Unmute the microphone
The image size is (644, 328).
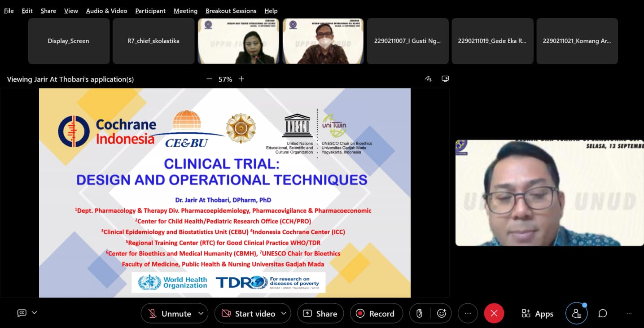click(x=170, y=314)
